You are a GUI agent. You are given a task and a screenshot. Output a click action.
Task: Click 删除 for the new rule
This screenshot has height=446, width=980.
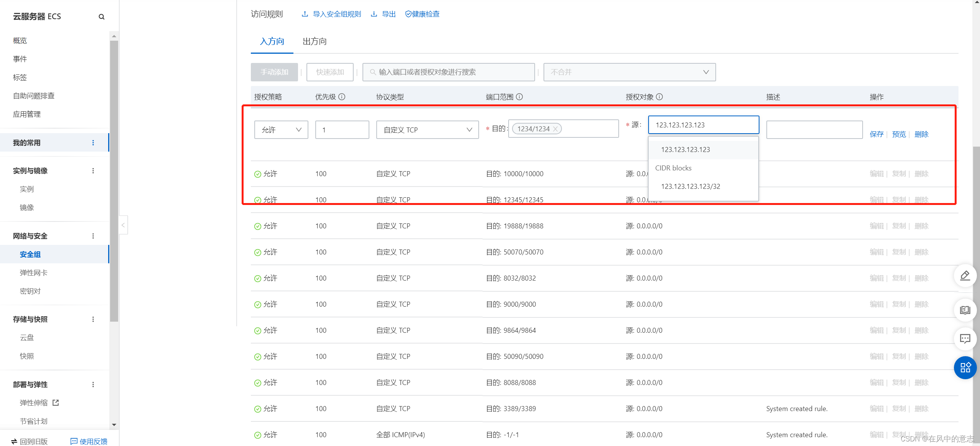[921, 134]
